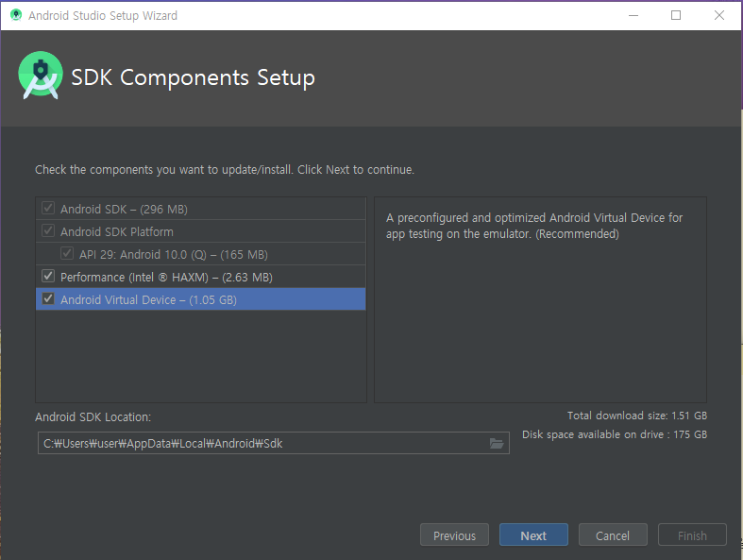This screenshot has width=743, height=560.
Task: Click the SDK Components Setup heading
Action: [x=193, y=77]
